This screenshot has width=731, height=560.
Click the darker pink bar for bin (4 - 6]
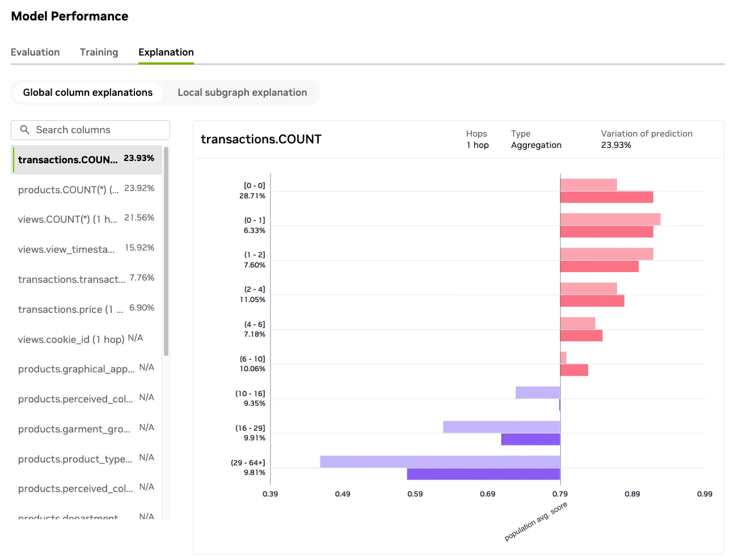581,336
